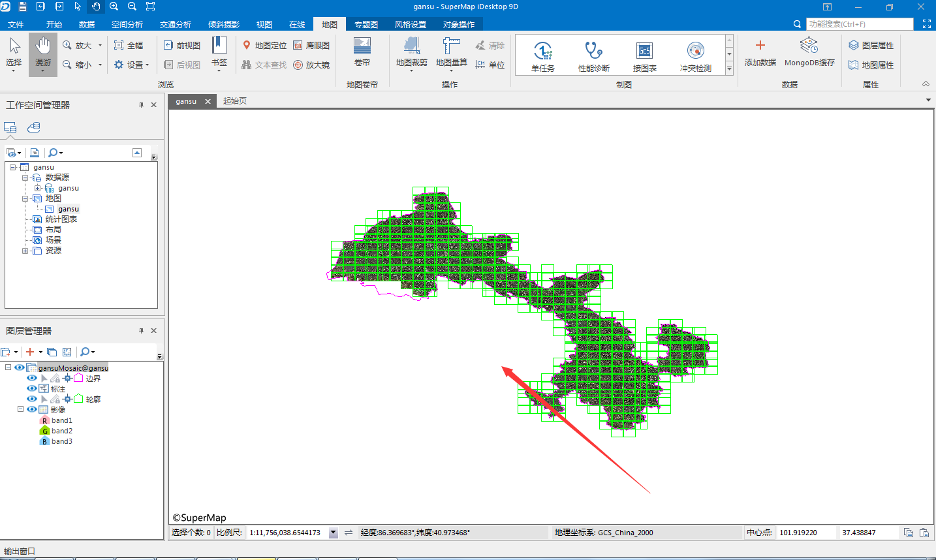Click the 单位 units button
This screenshot has width=936, height=560.
[x=490, y=65]
